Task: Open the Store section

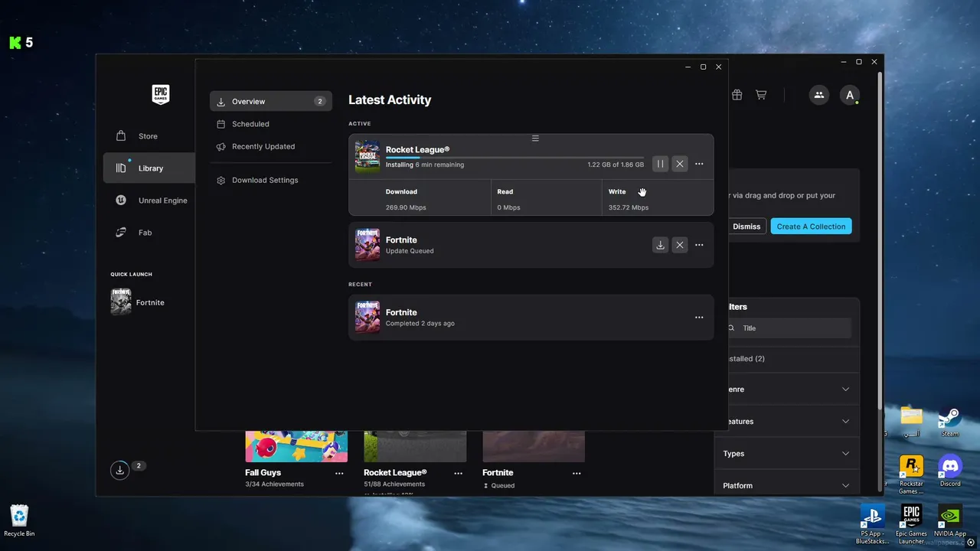Action: [x=149, y=136]
